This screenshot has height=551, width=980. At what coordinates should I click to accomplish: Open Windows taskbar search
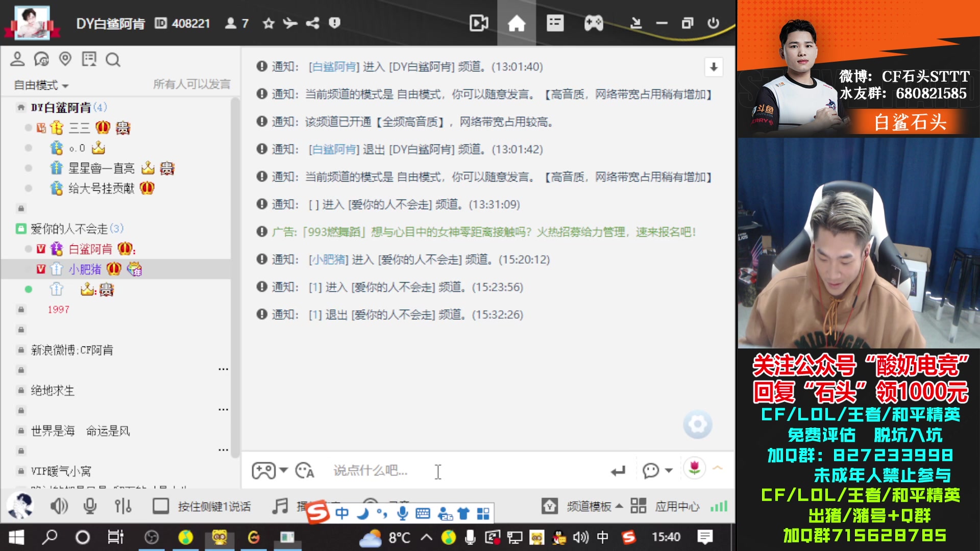point(50,537)
